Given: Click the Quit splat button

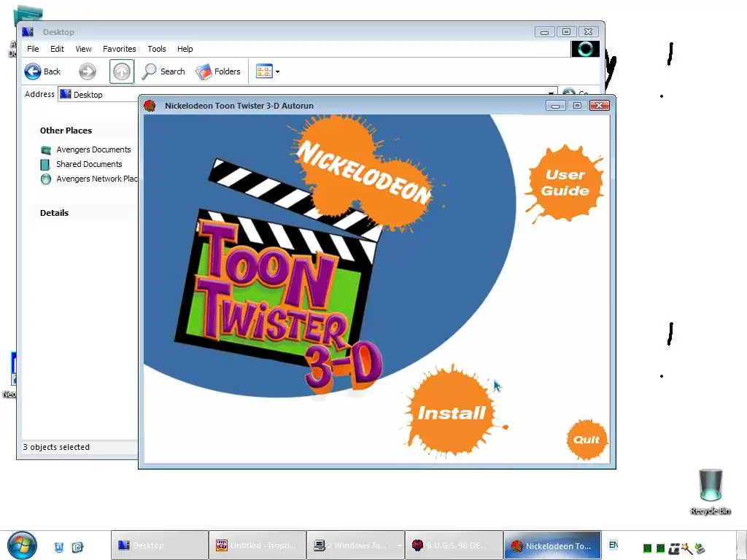Looking at the screenshot, I should pos(587,440).
